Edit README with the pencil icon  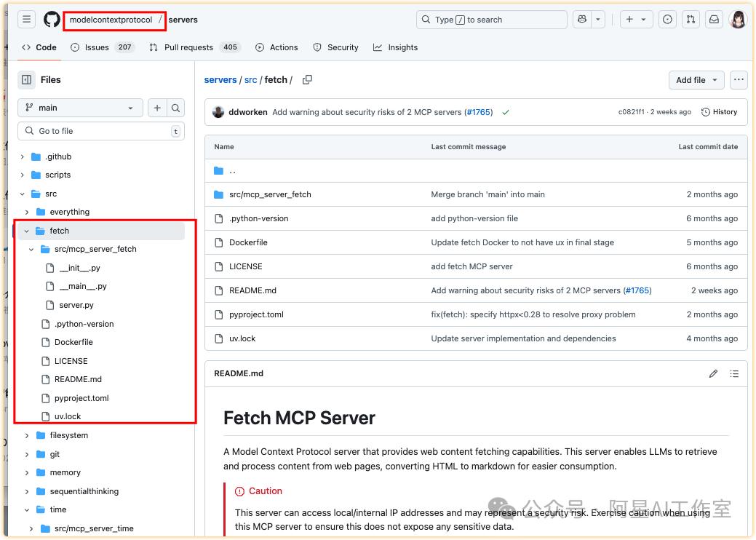coord(713,373)
